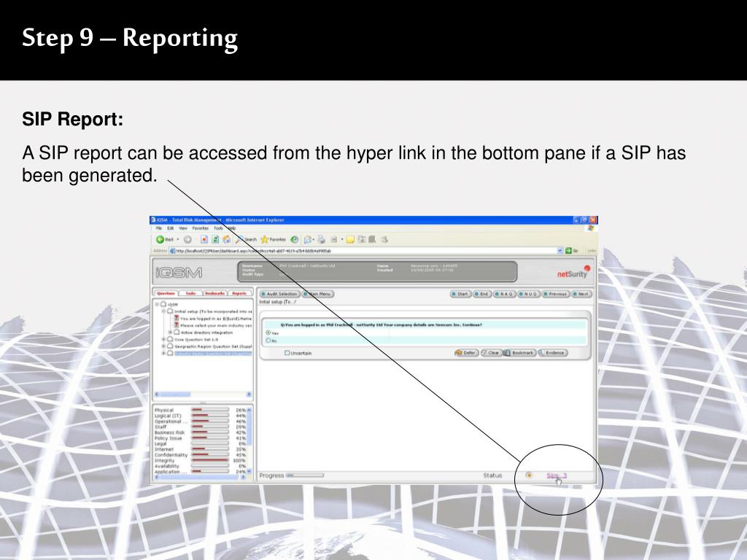Click the N U Q button
This screenshot has height=560, width=747.
pos(529,294)
